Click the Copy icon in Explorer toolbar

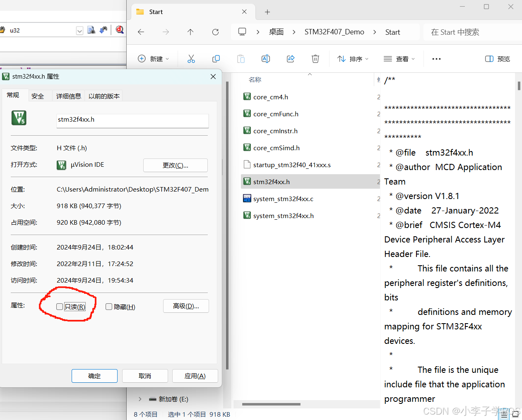point(216,58)
